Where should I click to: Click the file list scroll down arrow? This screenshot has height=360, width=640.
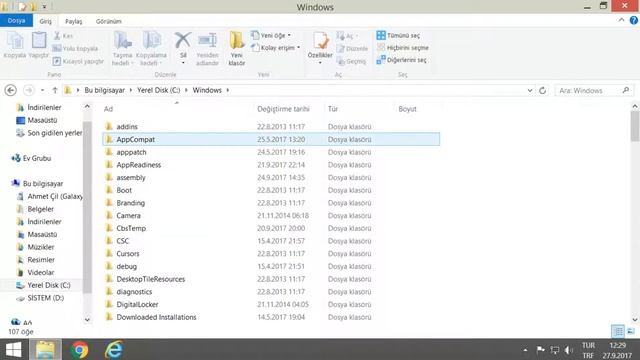coord(635,320)
